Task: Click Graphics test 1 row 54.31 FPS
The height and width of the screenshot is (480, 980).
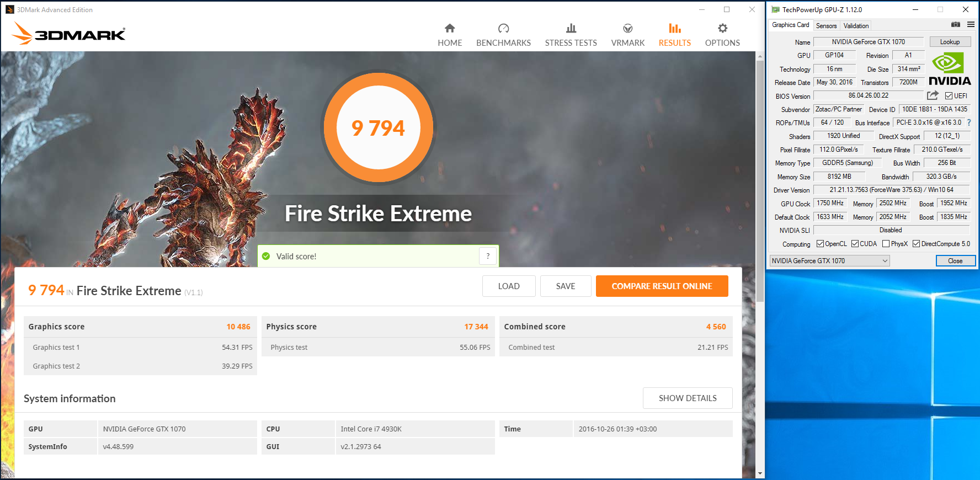Action: coord(140,347)
